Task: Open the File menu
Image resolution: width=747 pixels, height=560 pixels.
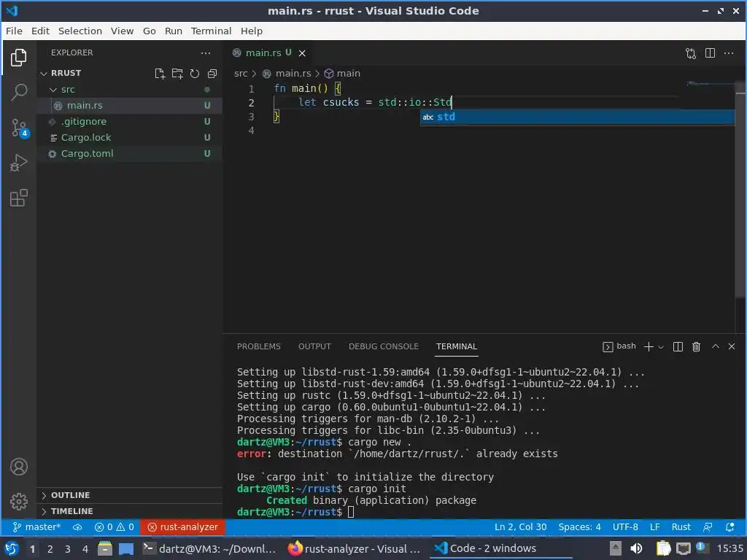Action: 14,31
